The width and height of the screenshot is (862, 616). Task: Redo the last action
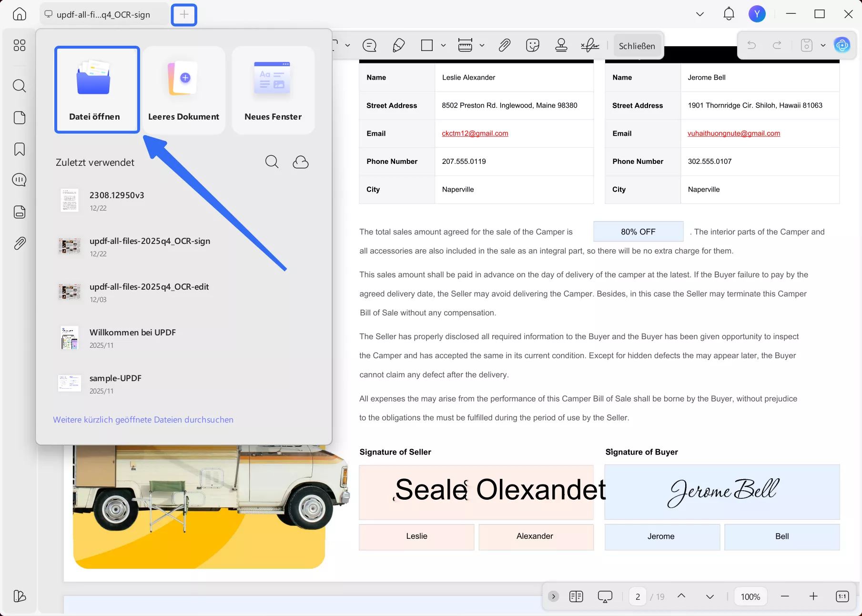777,45
